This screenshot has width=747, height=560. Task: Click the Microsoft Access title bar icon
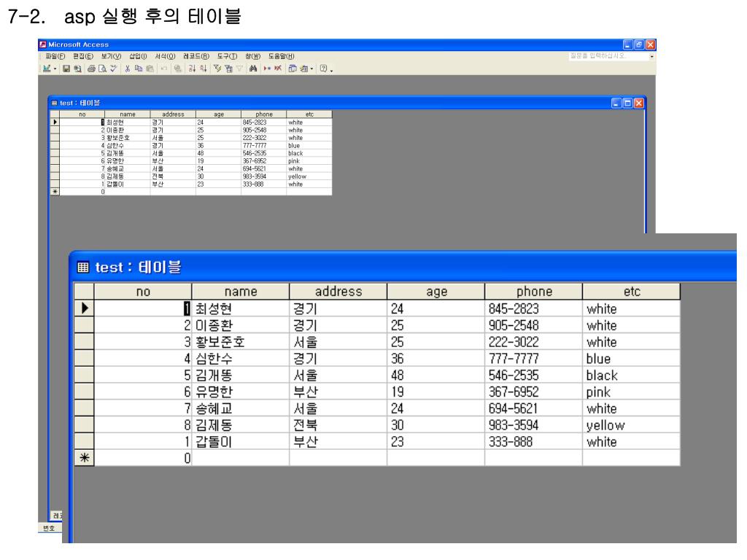[43, 44]
